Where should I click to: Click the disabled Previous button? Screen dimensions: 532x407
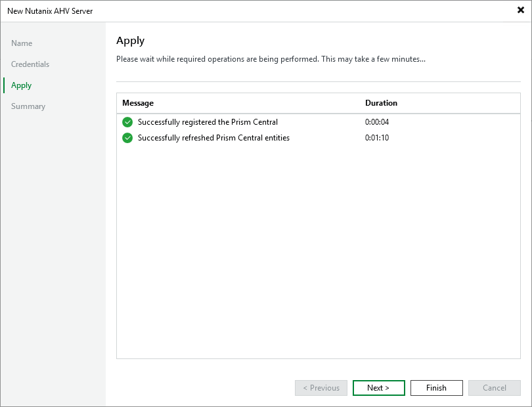click(321, 387)
